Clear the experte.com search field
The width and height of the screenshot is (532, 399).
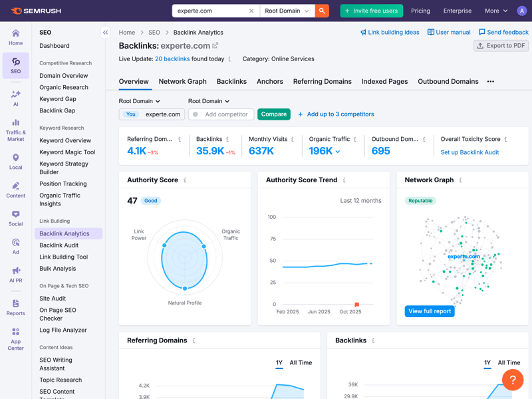[251, 11]
